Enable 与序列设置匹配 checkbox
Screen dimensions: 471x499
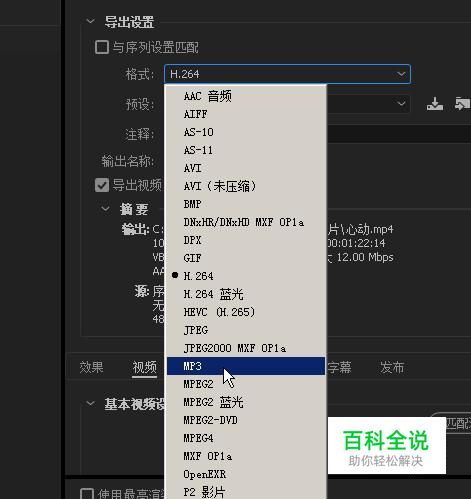point(102,47)
